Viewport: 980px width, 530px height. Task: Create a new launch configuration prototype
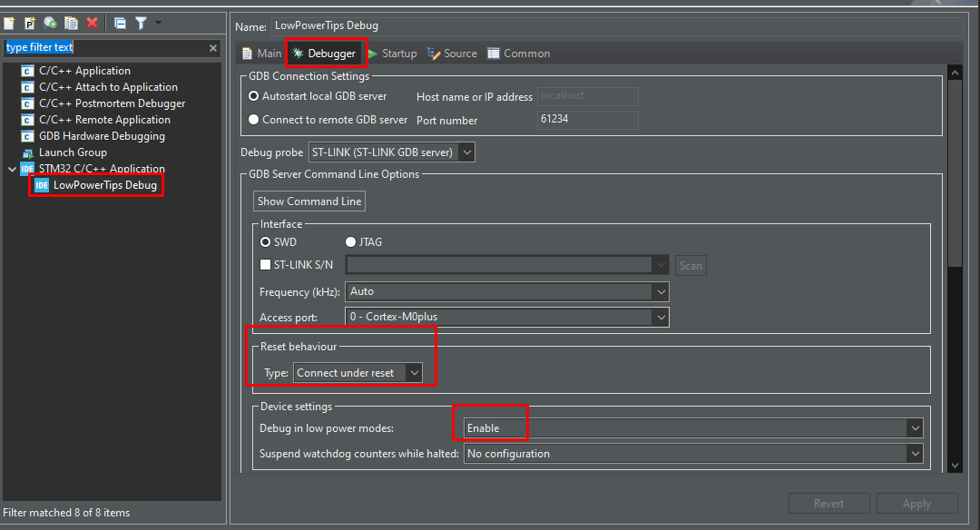pos(29,23)
